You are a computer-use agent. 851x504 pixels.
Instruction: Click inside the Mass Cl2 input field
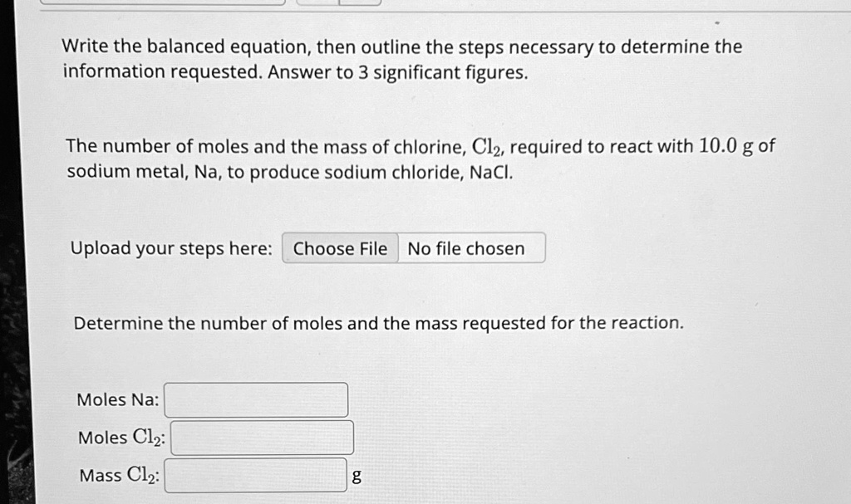[x=255, y=474]
